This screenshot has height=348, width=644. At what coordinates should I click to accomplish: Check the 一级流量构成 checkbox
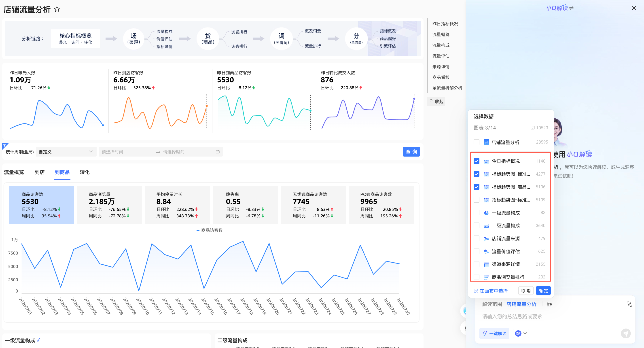pyautogui.click(x=477, y=213)
